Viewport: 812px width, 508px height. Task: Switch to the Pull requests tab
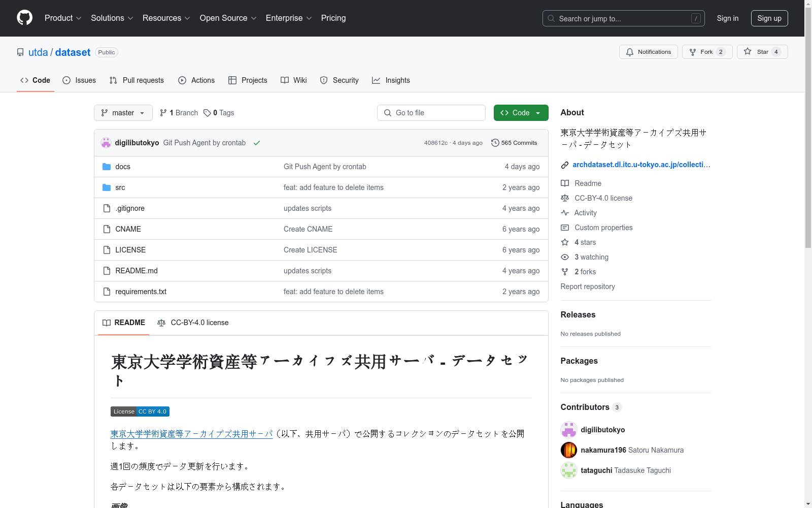click(137, 80)
